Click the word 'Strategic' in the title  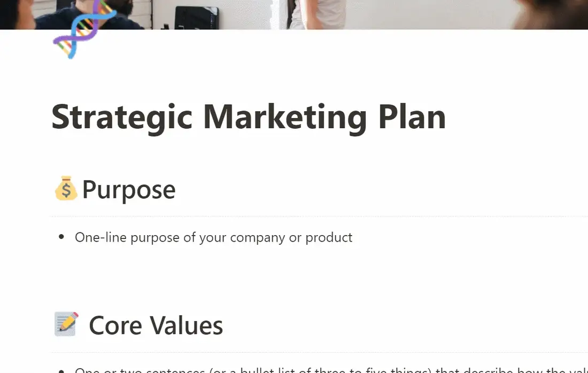tap(122, 118)
